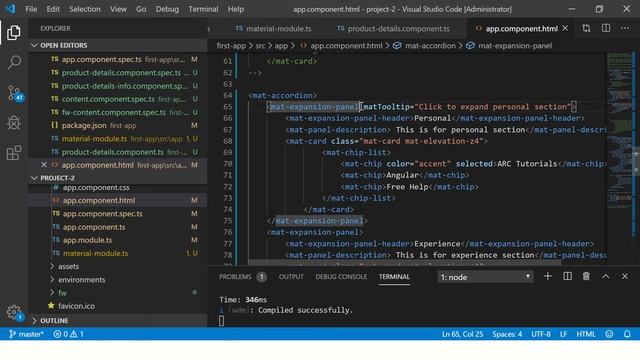Open the Extensions view in activity bar
The height and width of the screenshot is (360, 640).
click(13, 153)
